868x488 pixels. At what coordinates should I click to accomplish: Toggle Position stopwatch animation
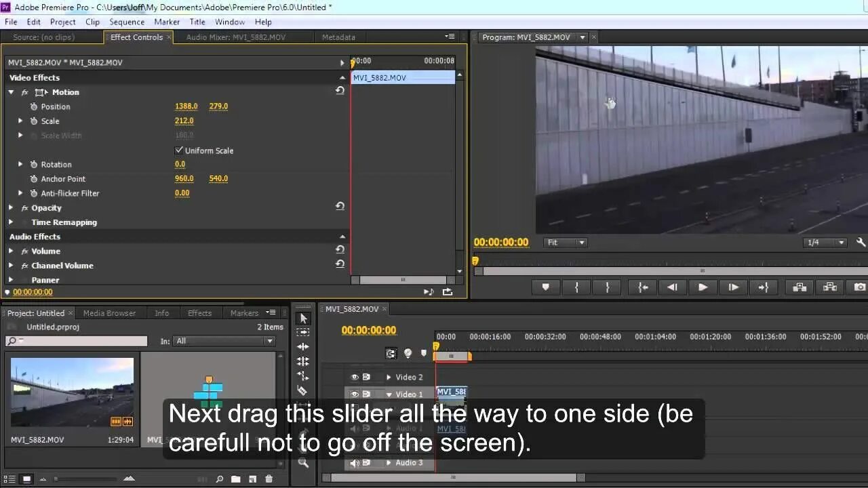click(34, 107)
